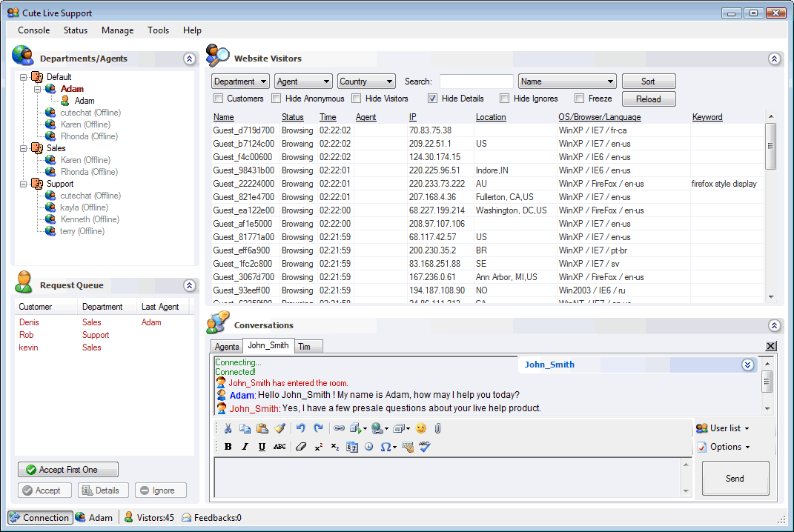Apply bold formatting
Viewport: 794px width, 532px height.
[x=228, y=447]
